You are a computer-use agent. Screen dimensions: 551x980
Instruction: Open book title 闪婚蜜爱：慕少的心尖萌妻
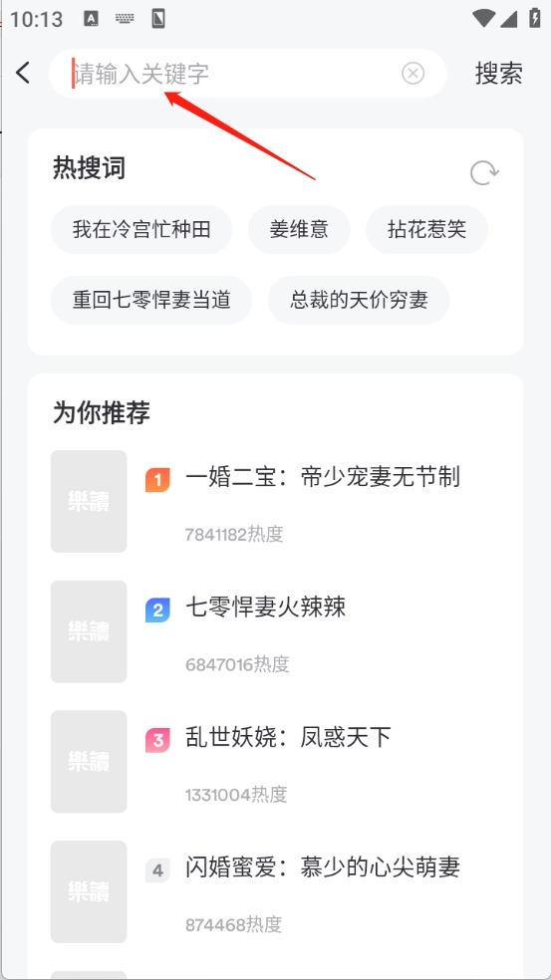323,866
